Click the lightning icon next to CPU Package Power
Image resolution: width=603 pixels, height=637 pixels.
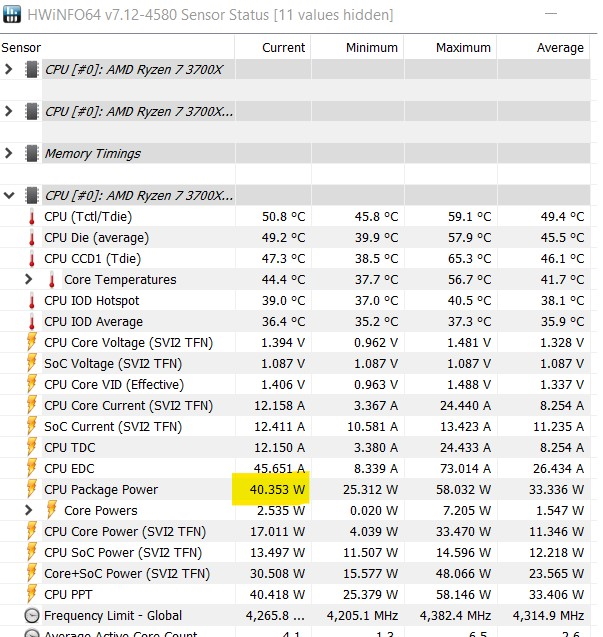coord(32,489)
